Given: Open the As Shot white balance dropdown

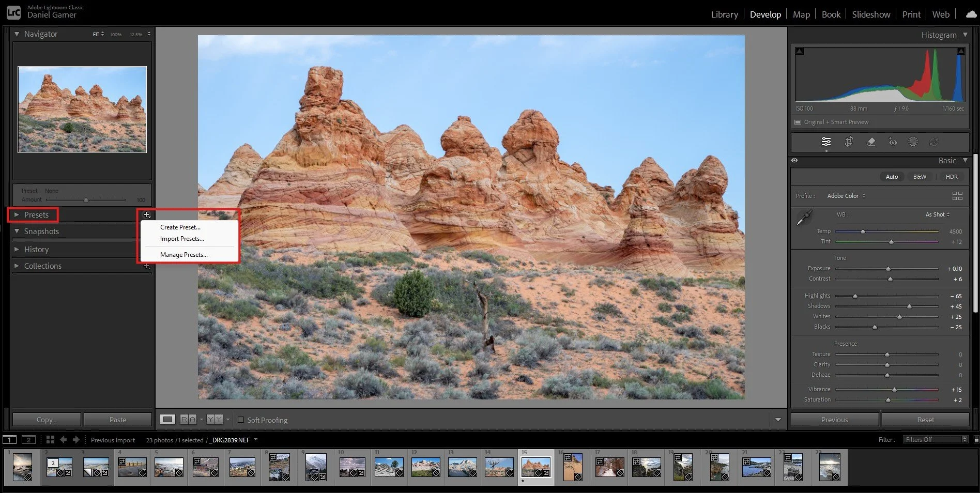Looking at the screenshot, I should click(x=937, y=214).
